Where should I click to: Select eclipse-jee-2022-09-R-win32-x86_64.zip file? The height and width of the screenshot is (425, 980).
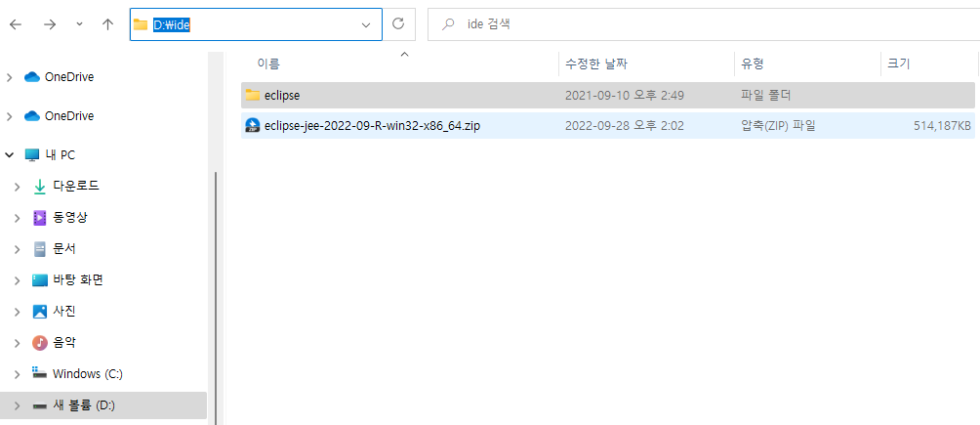coord(373,126)
